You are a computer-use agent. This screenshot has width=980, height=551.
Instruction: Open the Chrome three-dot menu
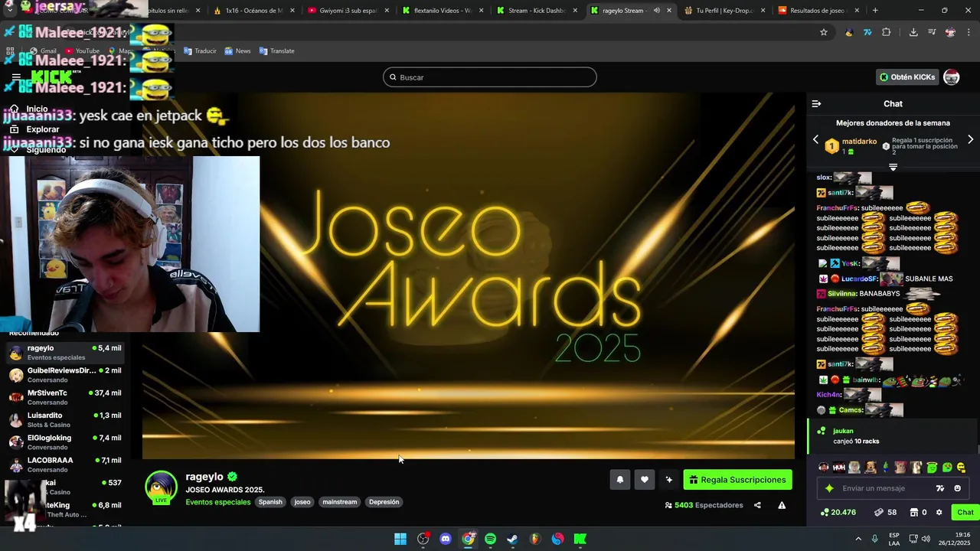pos(969,32)
